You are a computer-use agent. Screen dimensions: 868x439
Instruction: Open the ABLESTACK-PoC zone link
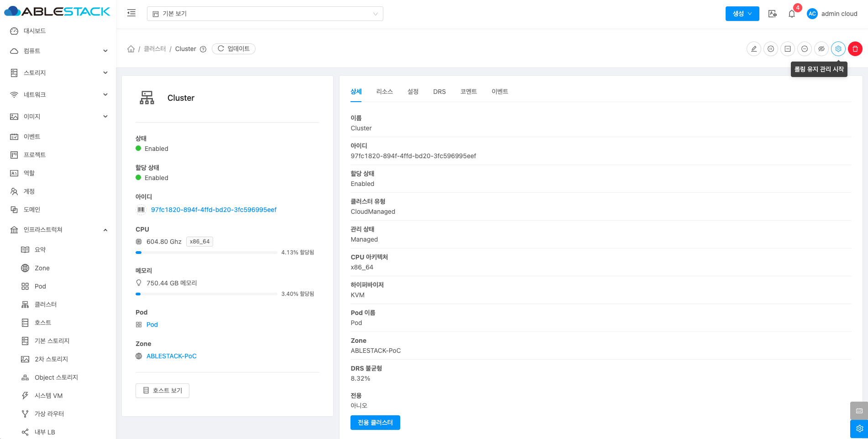(x=171, y=356)
